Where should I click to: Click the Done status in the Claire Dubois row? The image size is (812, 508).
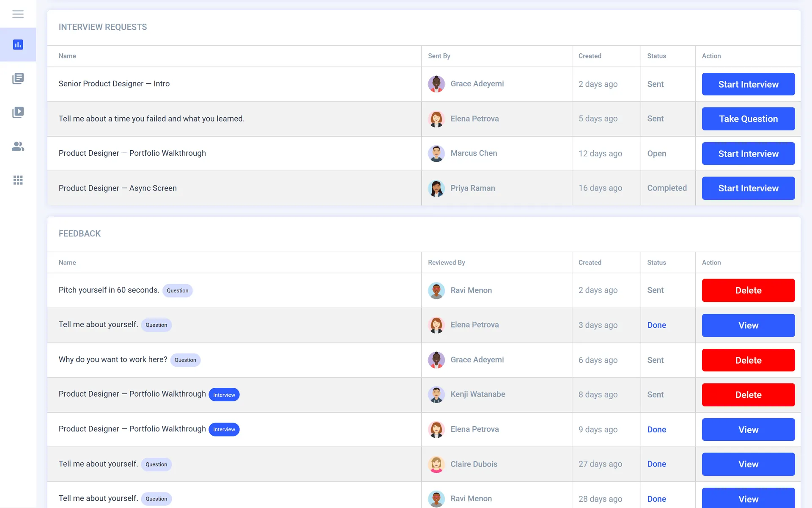click(656, 464)
